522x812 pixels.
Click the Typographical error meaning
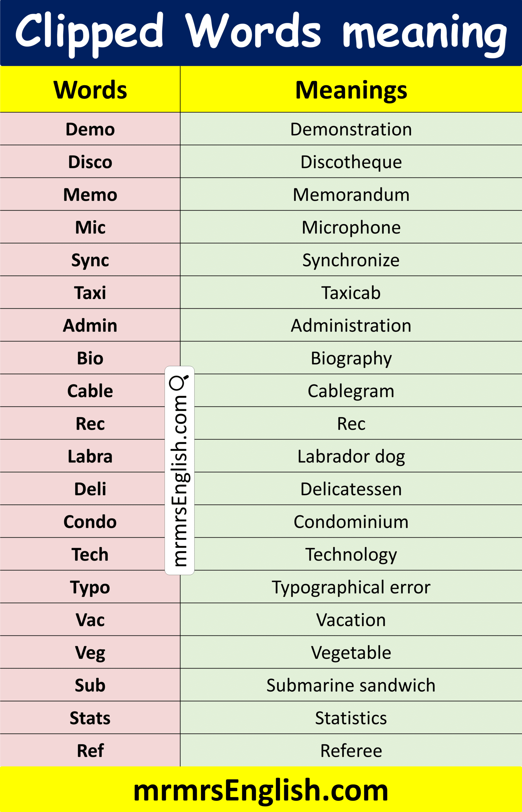(351, 587)
